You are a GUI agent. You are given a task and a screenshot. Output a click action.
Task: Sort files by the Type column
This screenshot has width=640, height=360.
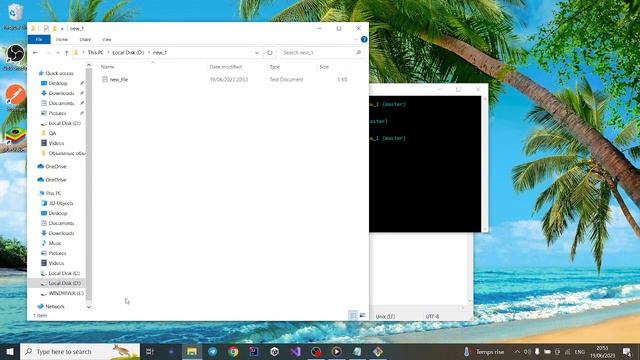pyautogui.click(x=275, y=67)
